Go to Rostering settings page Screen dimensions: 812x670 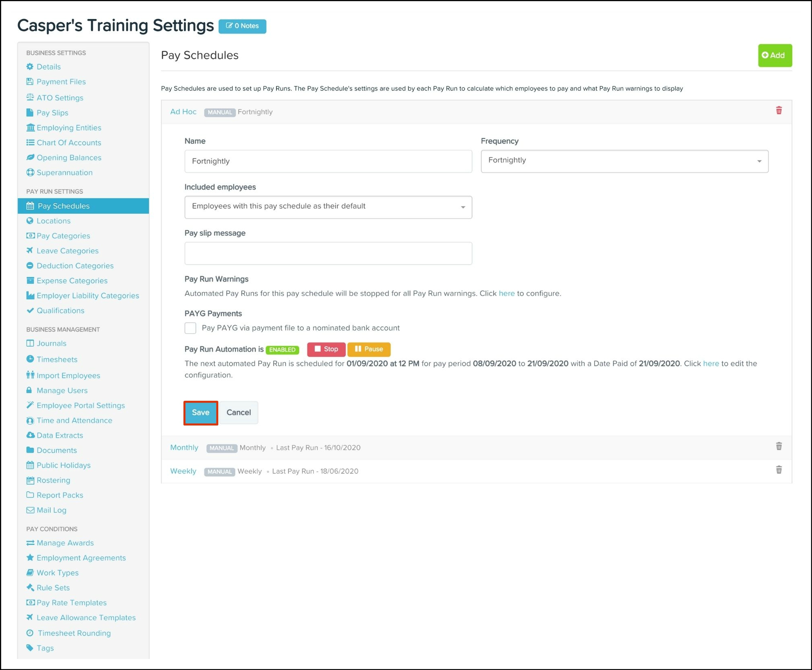point(53,480)
